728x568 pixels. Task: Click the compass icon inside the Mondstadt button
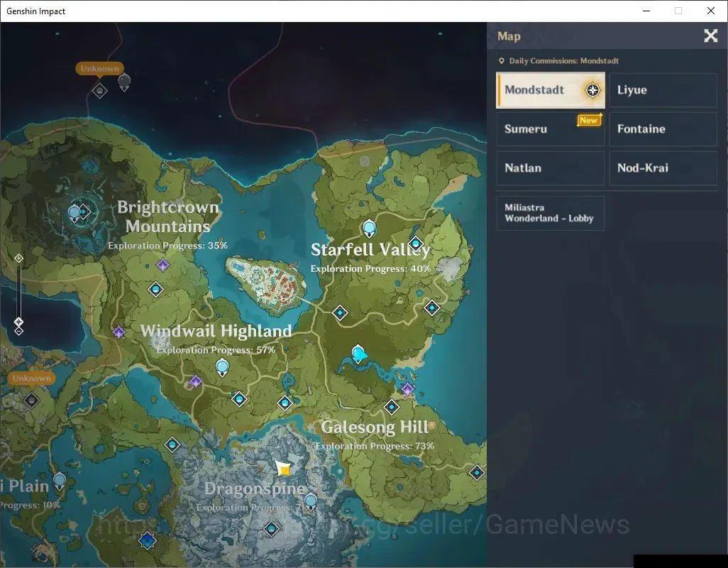(592, 90)
